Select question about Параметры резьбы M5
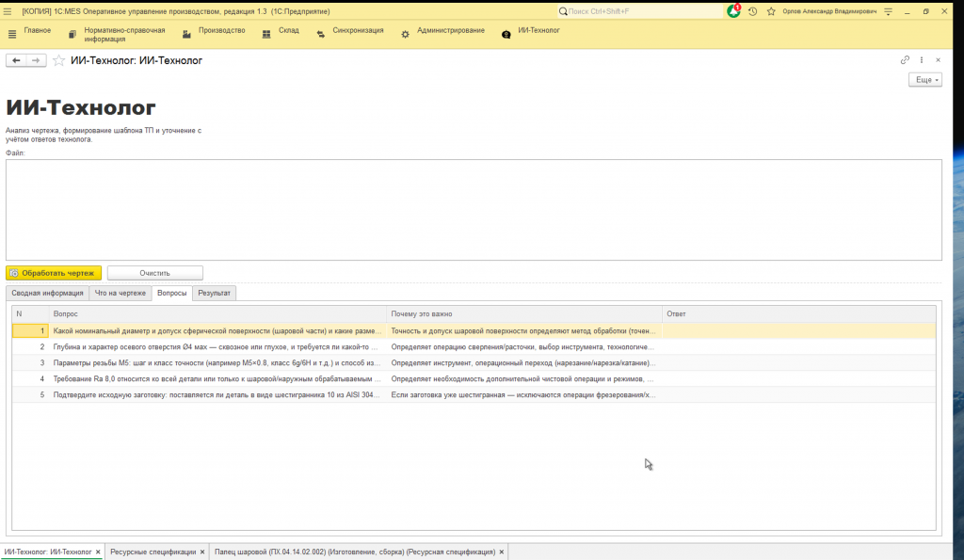 coord(217,362)
